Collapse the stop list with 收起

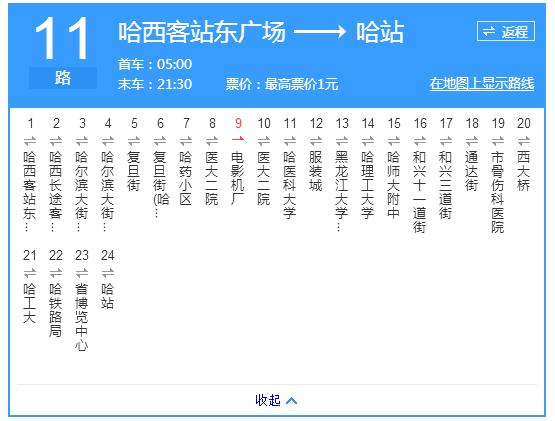click(268, 400)
